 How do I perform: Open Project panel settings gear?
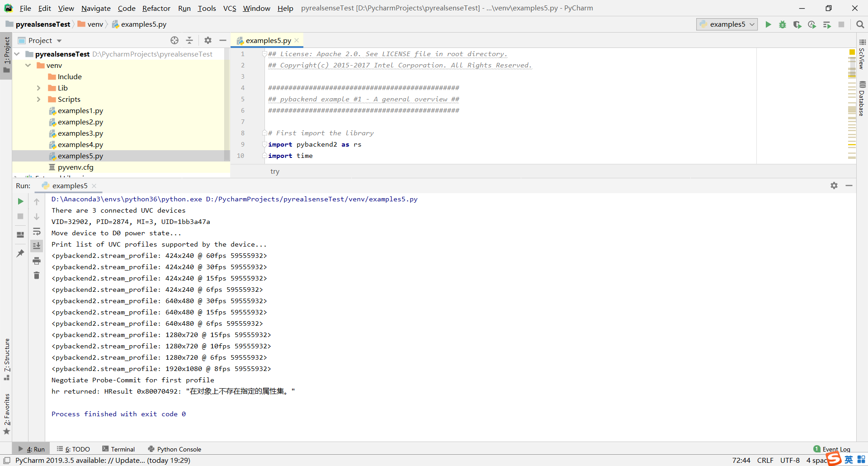coord(208,40)
